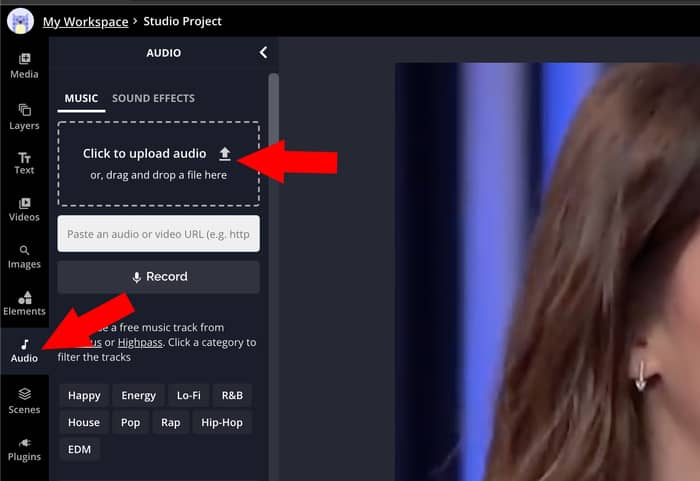This screenshot has height=481, width=700.
Task: Open the Plugins sidebar panel
Action: pos(24,448)
